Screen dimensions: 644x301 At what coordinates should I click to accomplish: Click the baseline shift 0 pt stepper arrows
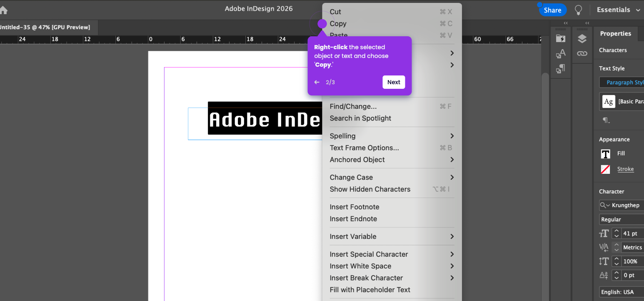[617, 275]
